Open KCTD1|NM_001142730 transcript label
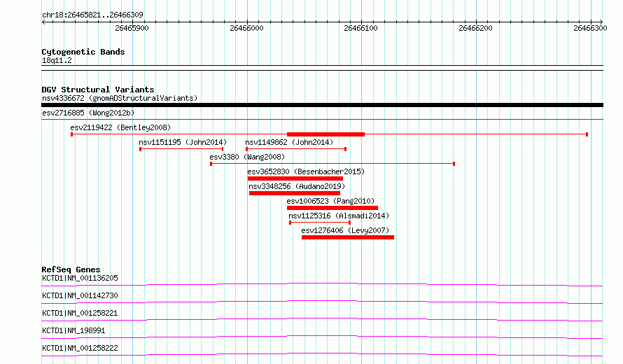Image resolution: width=623 pixels, height=364 pixels. (x=80, y=295)
